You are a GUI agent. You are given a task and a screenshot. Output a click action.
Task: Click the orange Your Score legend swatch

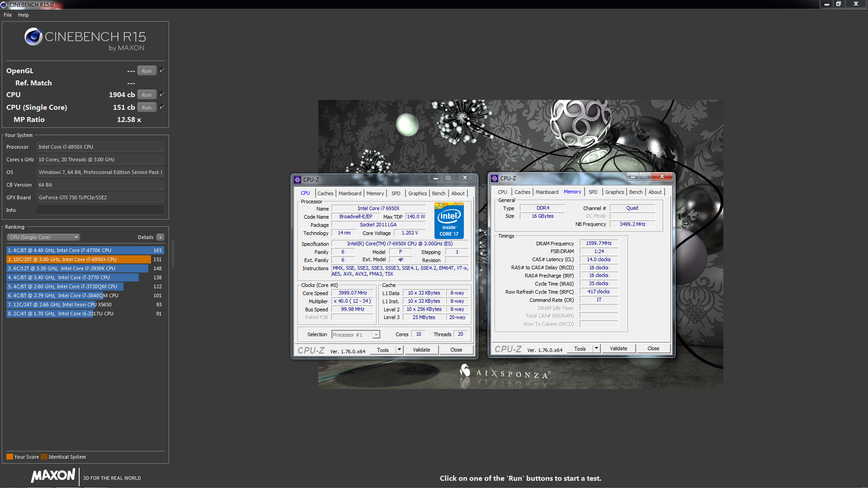(9, 456)
